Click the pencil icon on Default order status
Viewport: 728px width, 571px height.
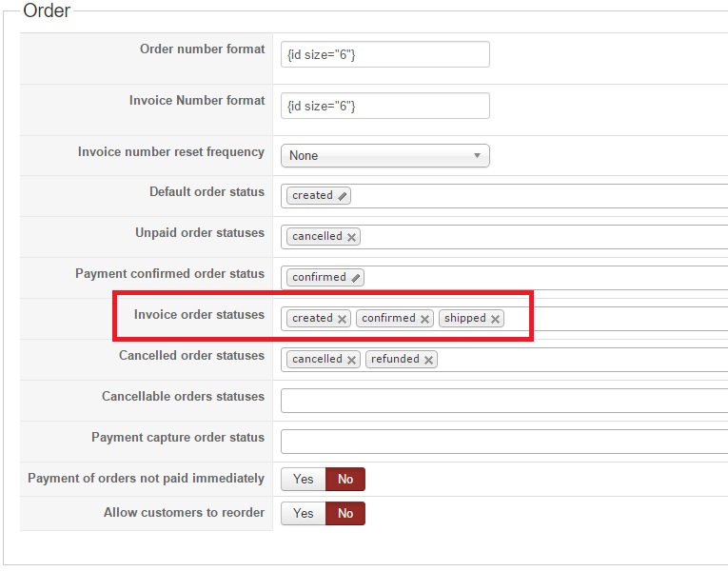pyautogui.click(x=343, y=196)
